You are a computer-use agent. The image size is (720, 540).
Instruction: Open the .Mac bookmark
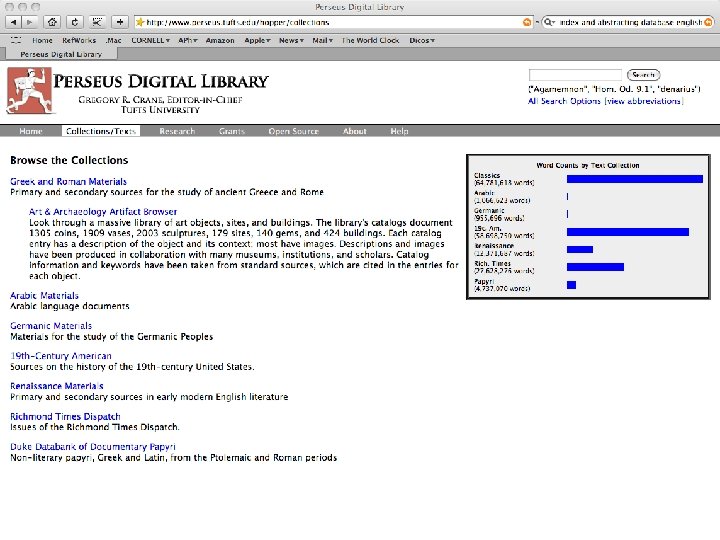[113, 40]
